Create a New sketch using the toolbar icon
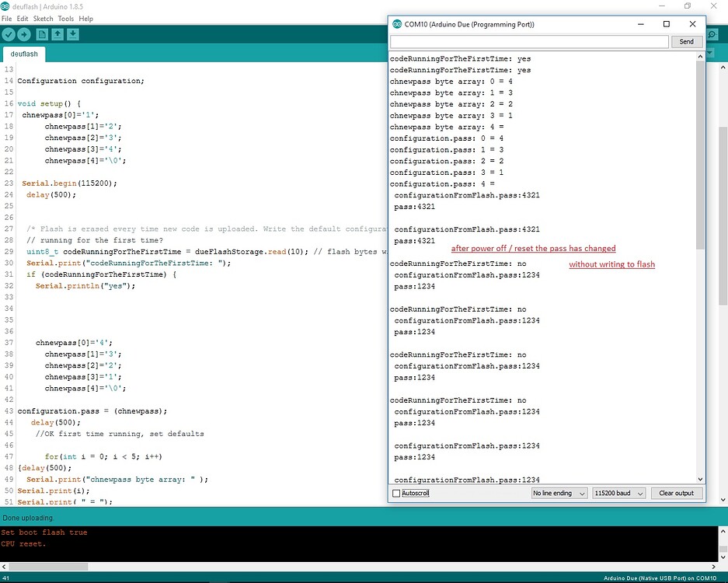This screenshot has height=583, width=728. pos(44,34)
